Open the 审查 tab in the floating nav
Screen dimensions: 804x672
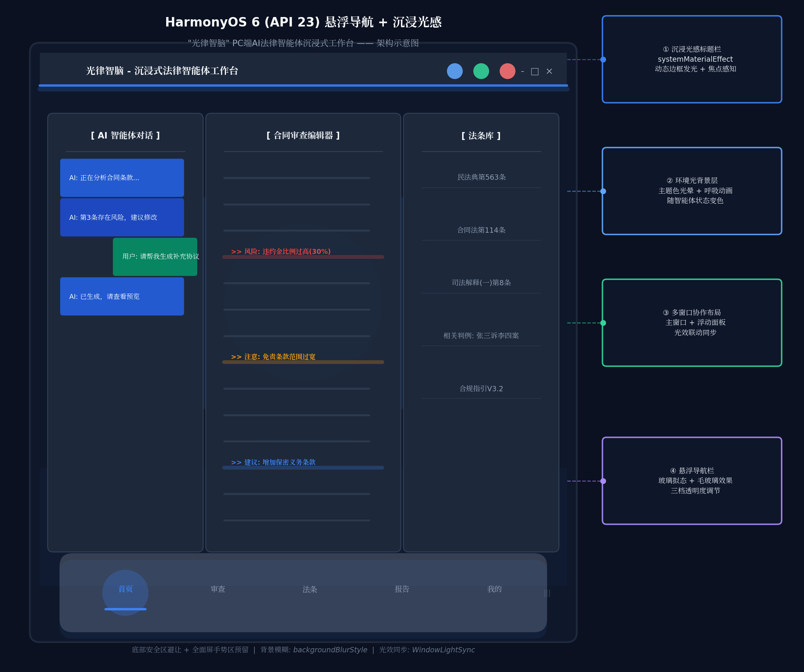click(x=218, y=590)
